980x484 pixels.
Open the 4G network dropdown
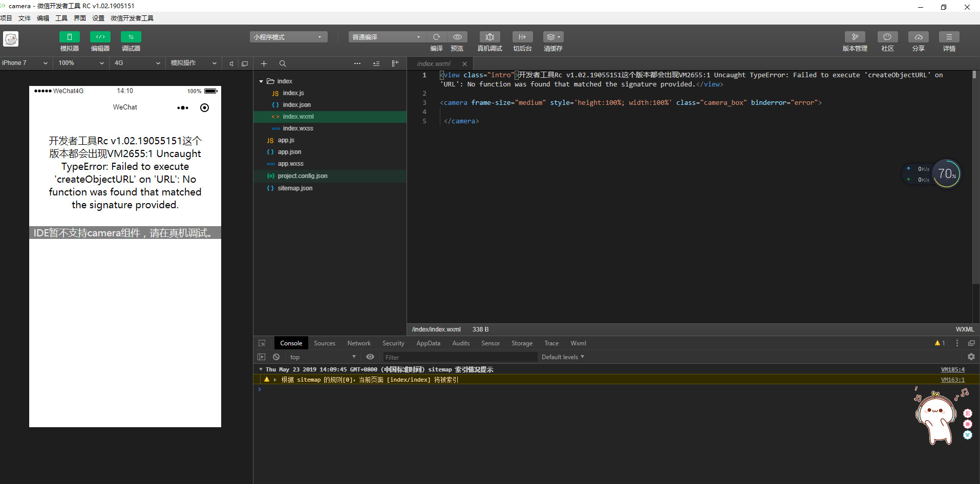(137, 63)
